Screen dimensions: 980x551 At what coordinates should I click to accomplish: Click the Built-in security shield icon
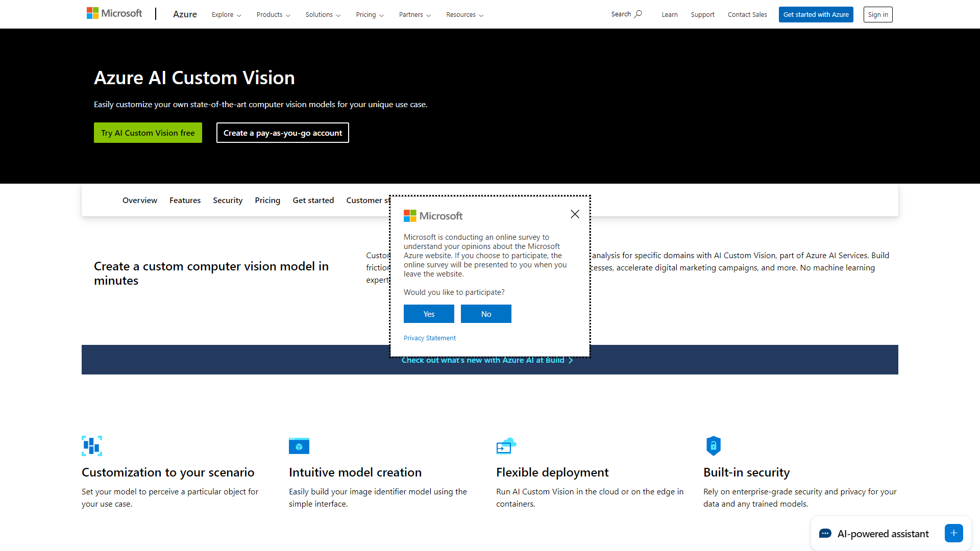[714, 446]
